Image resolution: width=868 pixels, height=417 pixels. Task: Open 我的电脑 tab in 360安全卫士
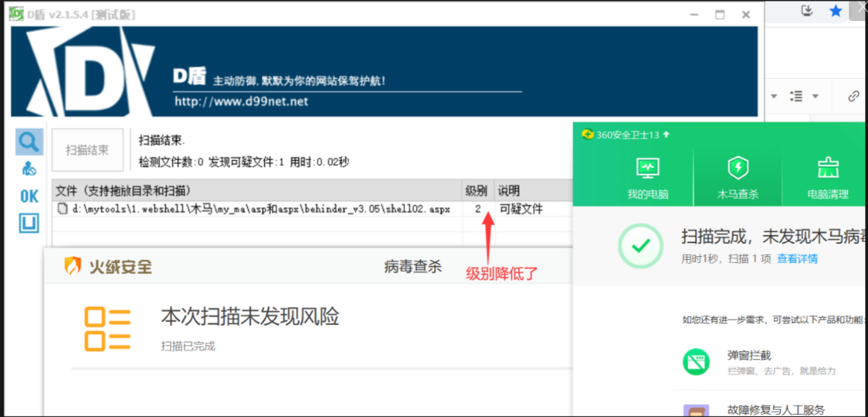[647, 178]
